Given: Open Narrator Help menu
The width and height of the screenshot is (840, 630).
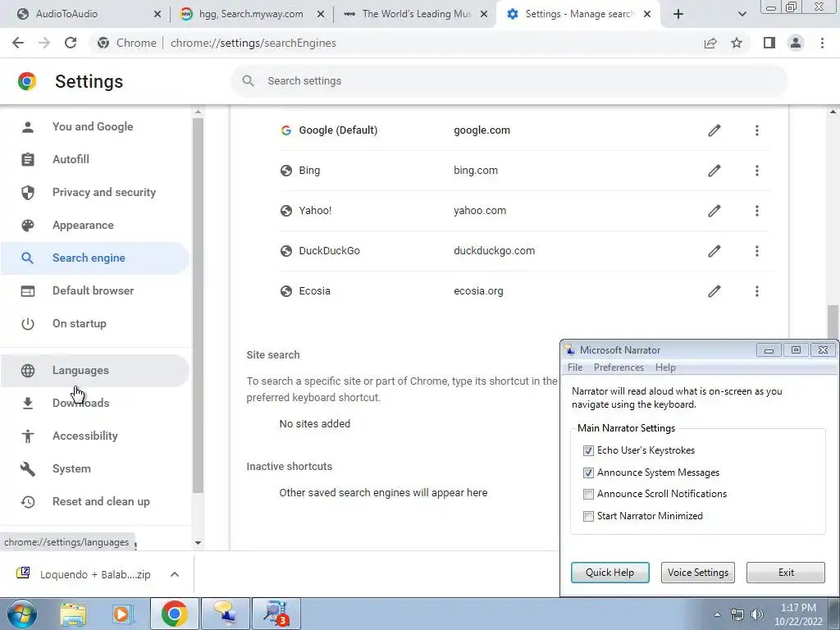Looking at the screenshot, I should coord(665,367).
